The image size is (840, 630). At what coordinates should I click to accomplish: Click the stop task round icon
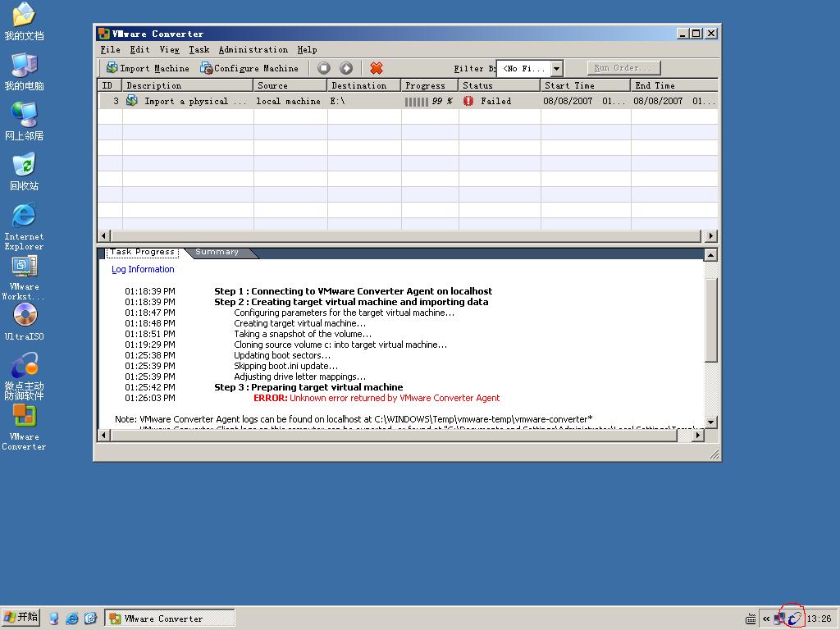323,68
